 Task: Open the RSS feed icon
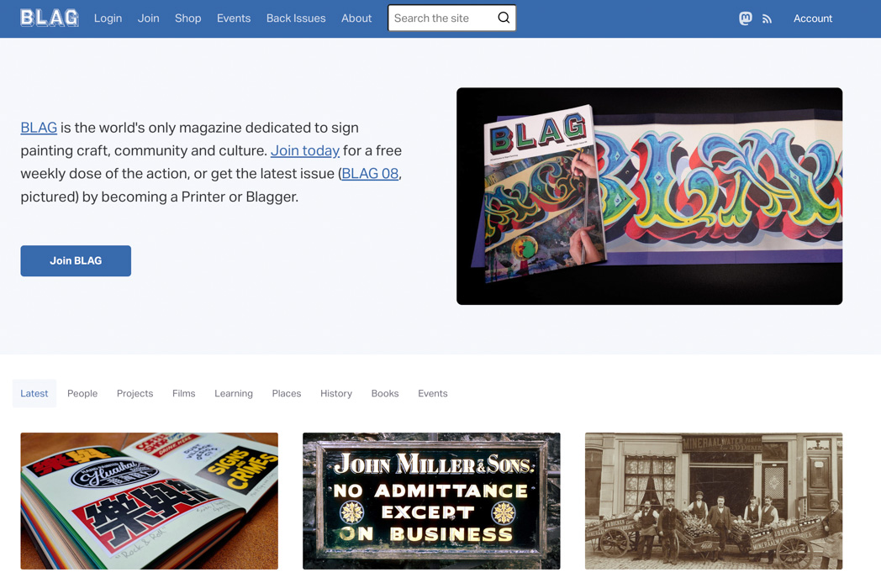click(x=767, y=19)
